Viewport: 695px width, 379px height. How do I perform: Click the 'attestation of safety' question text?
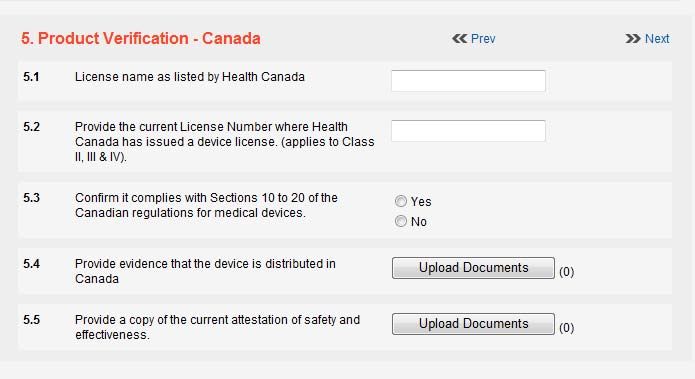coord(217,327)
